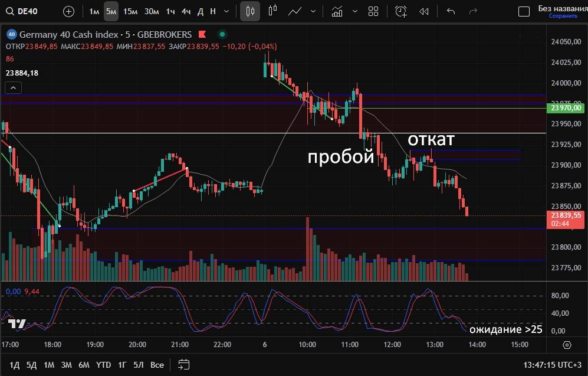Expand the timeframe interval dropdown arrow

pos(226,11)
